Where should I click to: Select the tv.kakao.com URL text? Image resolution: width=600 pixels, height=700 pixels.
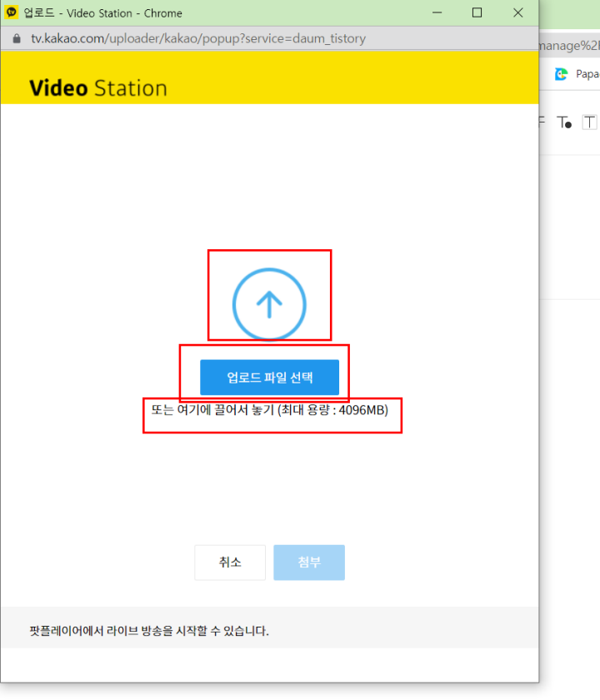[198, 39]
